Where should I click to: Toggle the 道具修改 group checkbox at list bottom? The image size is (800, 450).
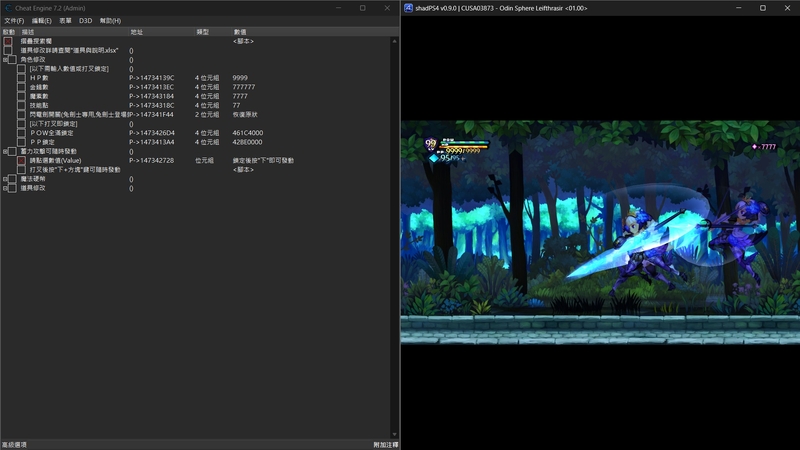pyautogui.click(x=12, y=188)
